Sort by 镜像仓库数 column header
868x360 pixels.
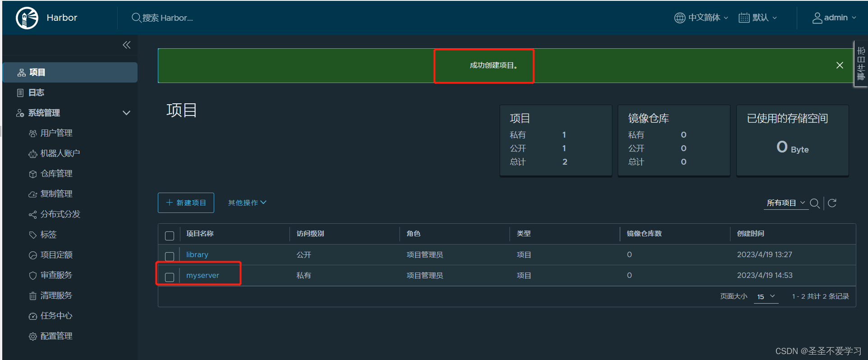[x=644, y=234]
